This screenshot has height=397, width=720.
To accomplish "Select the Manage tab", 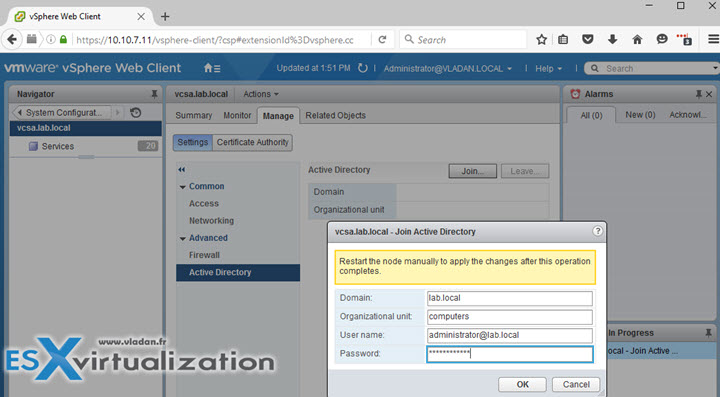I will pos(278,116).
